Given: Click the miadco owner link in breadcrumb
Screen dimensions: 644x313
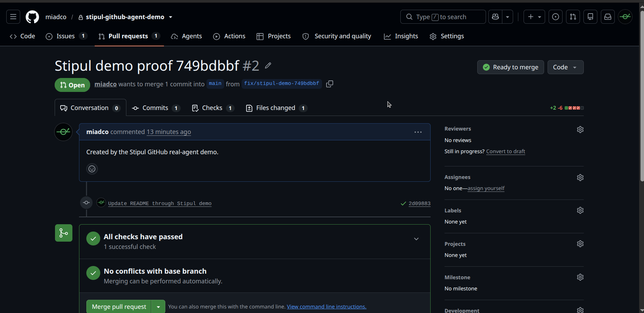Looking at the screenshot, I should tap(56, 17).
